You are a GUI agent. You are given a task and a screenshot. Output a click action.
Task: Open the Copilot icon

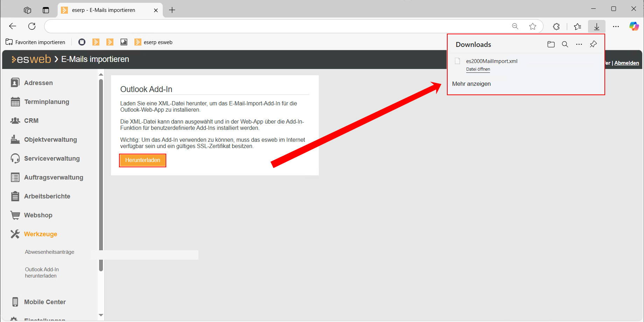tap(634, 26)
